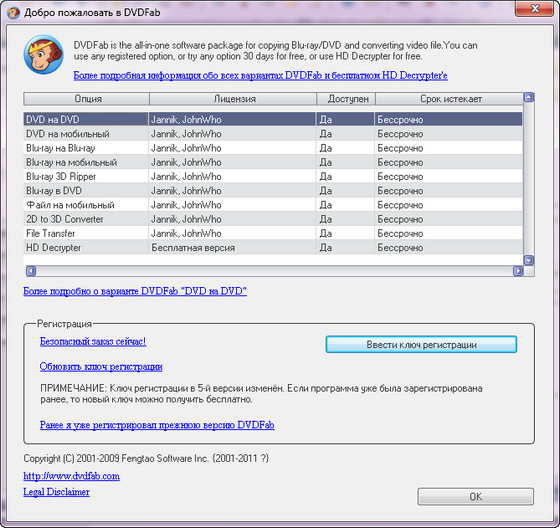The width and height of the screenshot is (560, 528).
Task: Click the Ввести ключ регистрации button
Action: [421, 344]
